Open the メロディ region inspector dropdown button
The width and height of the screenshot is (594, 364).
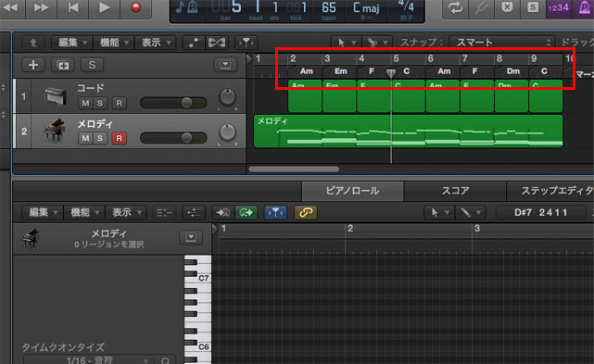pos(191,237)
